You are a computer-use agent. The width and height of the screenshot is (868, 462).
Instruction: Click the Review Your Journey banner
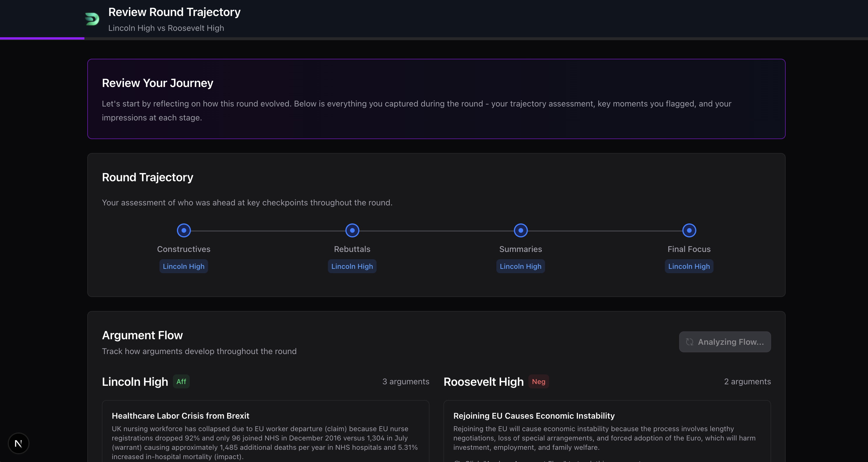tap(436, 99)
